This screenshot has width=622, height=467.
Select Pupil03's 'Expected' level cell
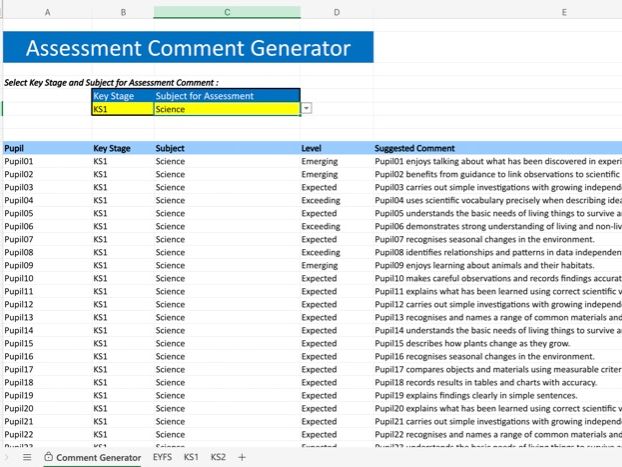tap(336, 187)
